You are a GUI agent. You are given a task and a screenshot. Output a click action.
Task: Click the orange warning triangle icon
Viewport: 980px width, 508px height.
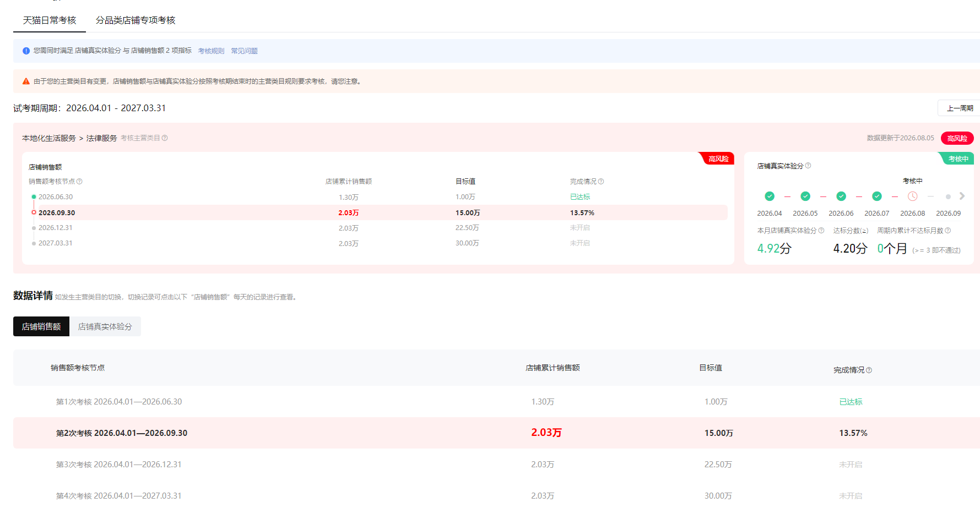[26, 81]
